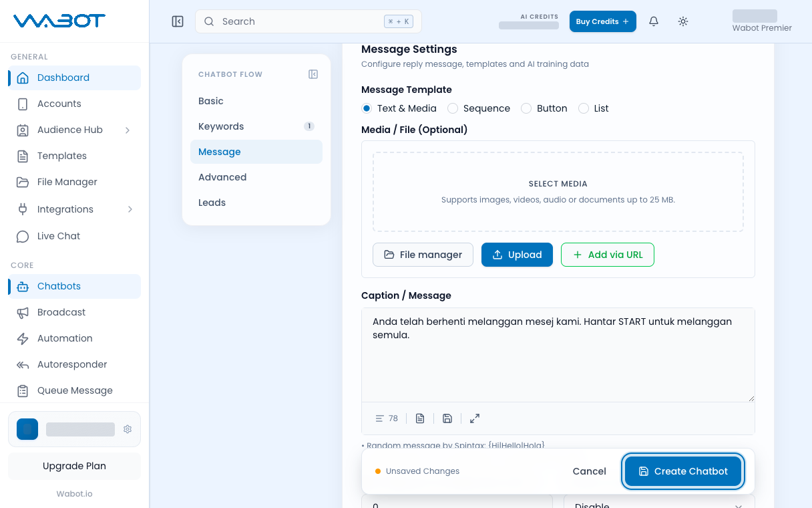Click the Keywords count badge

[309, 126]
